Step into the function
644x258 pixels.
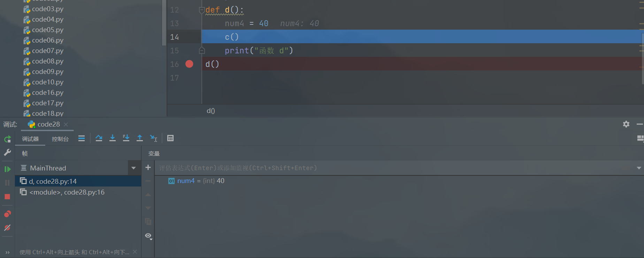113,138
